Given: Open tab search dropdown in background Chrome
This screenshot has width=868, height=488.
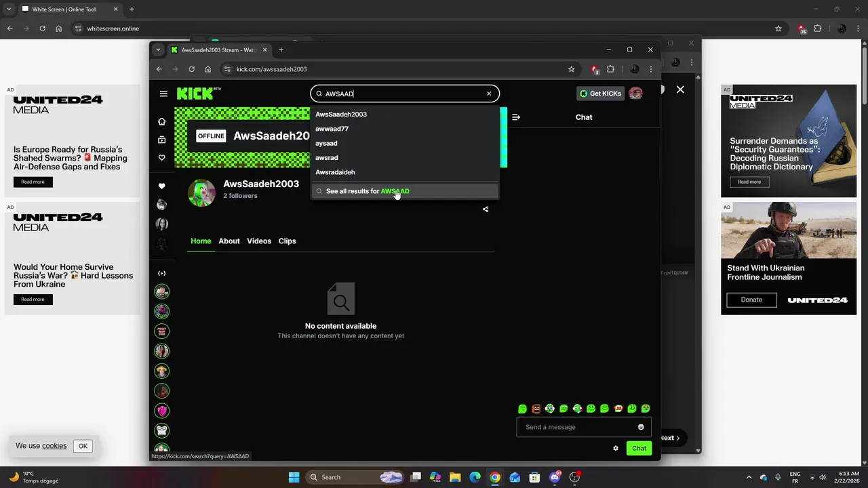Looking at the screenshot, I should click(9, 9).
